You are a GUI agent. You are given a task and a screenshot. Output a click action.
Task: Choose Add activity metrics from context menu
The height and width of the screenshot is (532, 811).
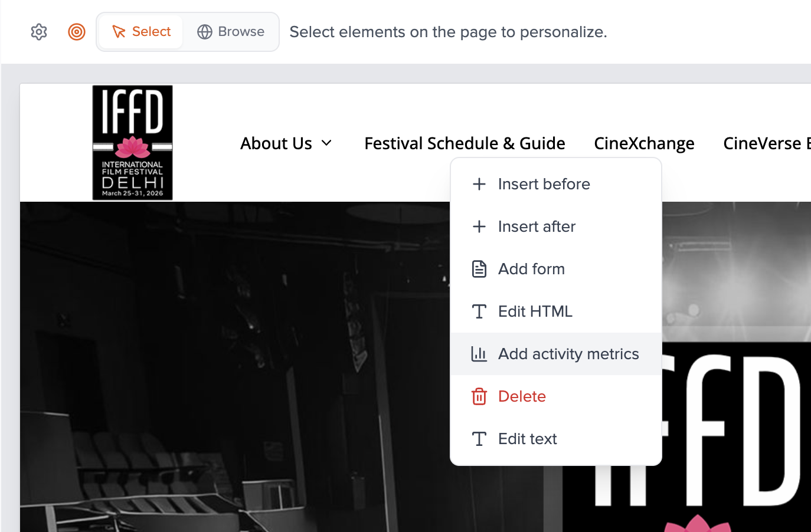click(x=568, y=354)
